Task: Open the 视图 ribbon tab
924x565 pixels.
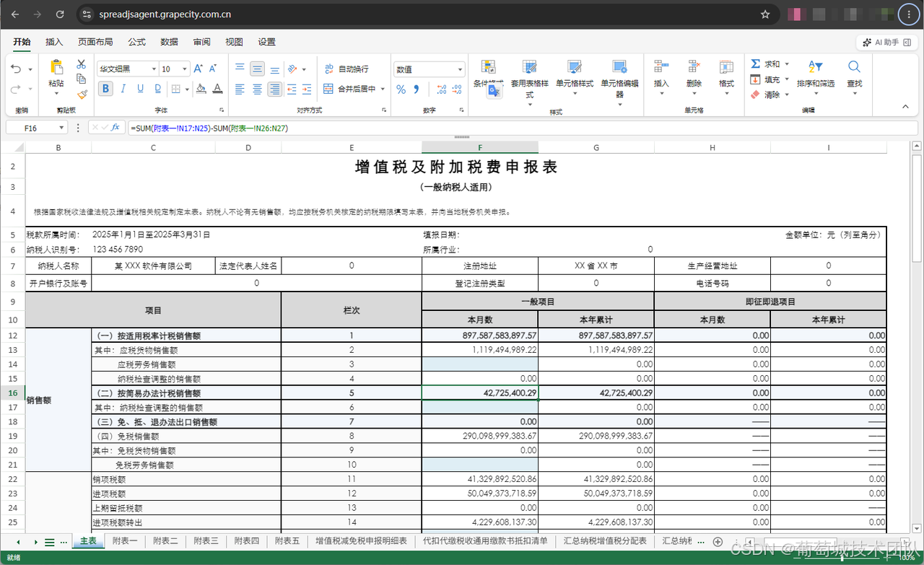Action: tap(234, 42)
